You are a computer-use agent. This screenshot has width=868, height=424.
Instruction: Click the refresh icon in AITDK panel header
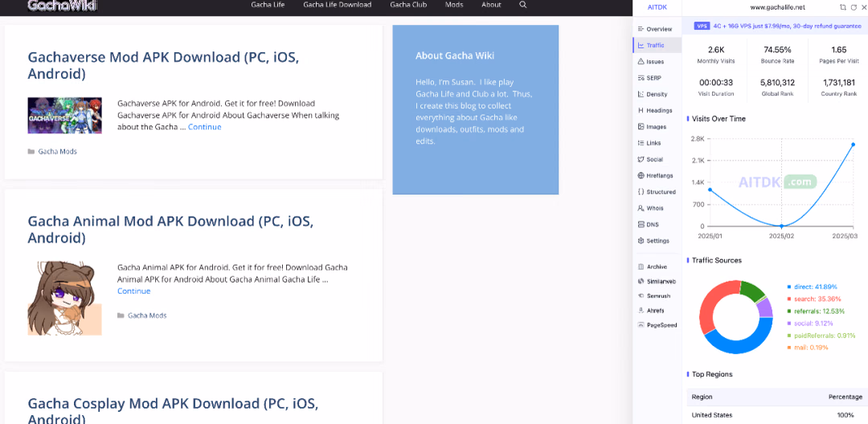[853, 7]
